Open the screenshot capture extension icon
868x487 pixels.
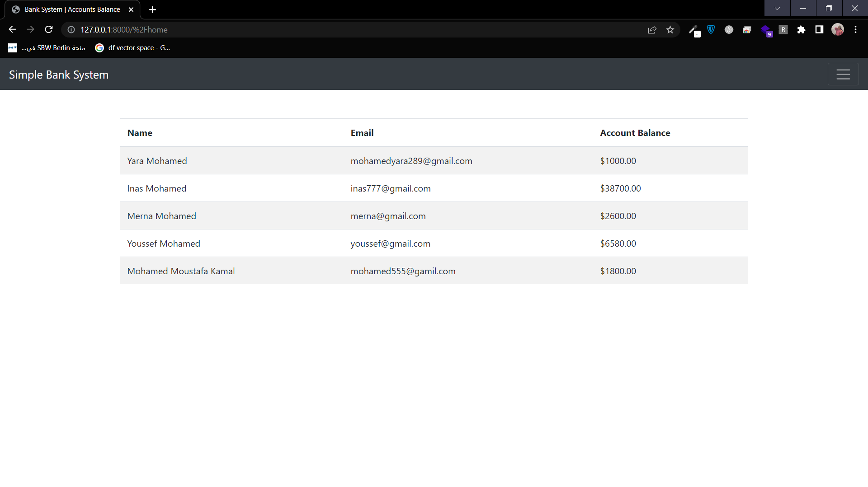pos(747,29)
